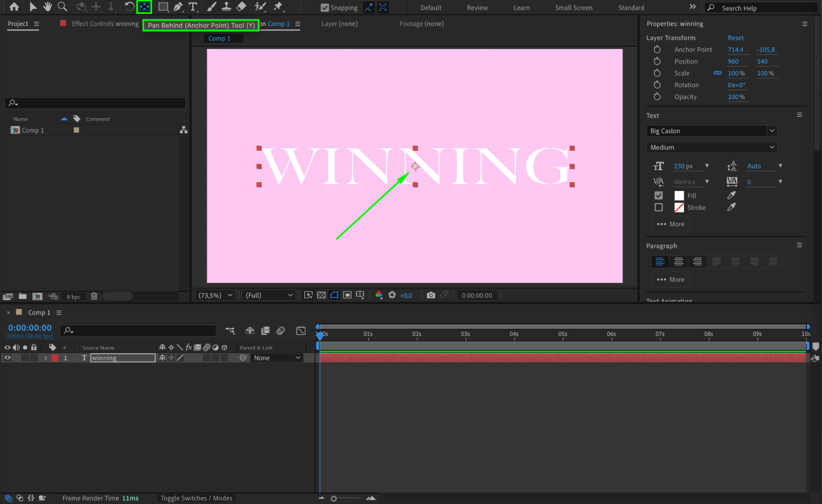822x504 pixels.
Task: Click Reset in Layer Transform
Action: pos(735,38)
